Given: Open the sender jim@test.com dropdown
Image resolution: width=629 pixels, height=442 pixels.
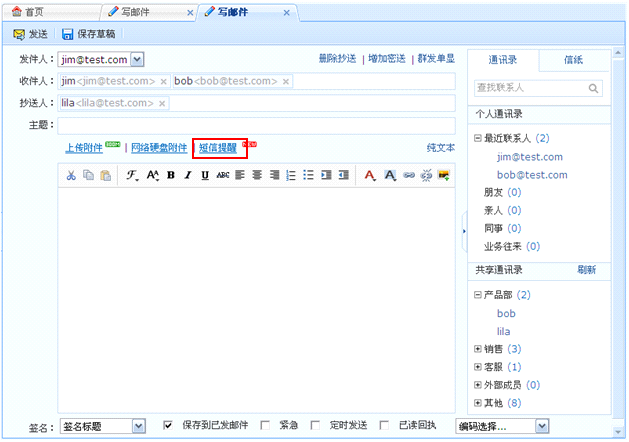Looking at the screenshot, I should point(137,60).
